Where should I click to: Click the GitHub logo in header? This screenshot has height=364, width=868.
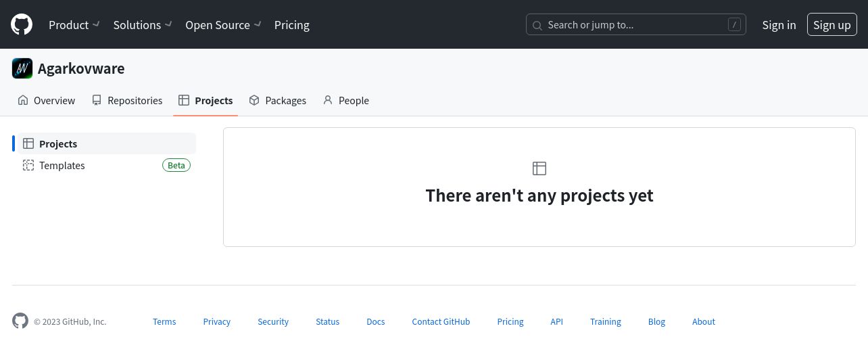click(22, 24)
